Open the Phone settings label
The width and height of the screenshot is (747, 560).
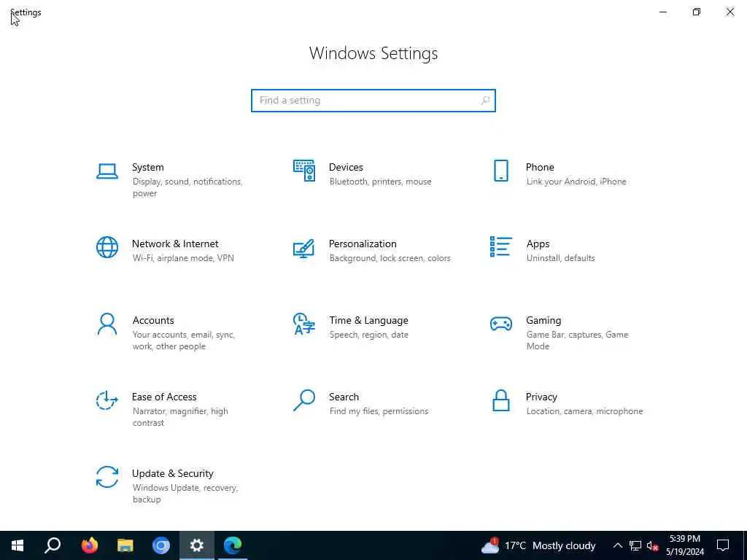(540, 167)
